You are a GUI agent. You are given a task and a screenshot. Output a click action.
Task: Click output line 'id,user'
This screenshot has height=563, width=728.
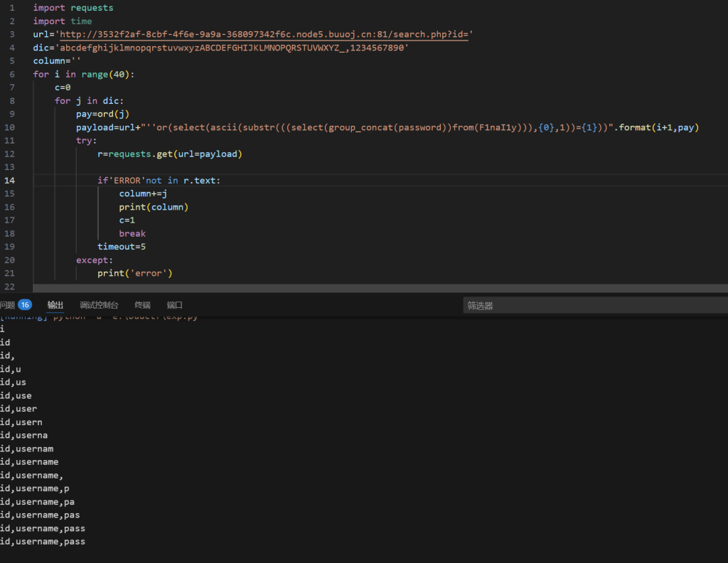click(18, 409)
